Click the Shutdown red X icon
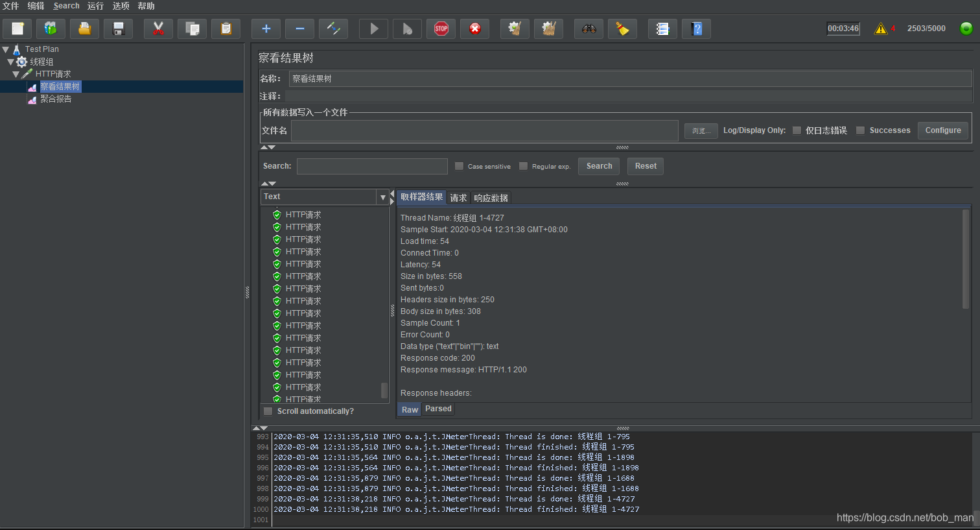 pos(475,29)
